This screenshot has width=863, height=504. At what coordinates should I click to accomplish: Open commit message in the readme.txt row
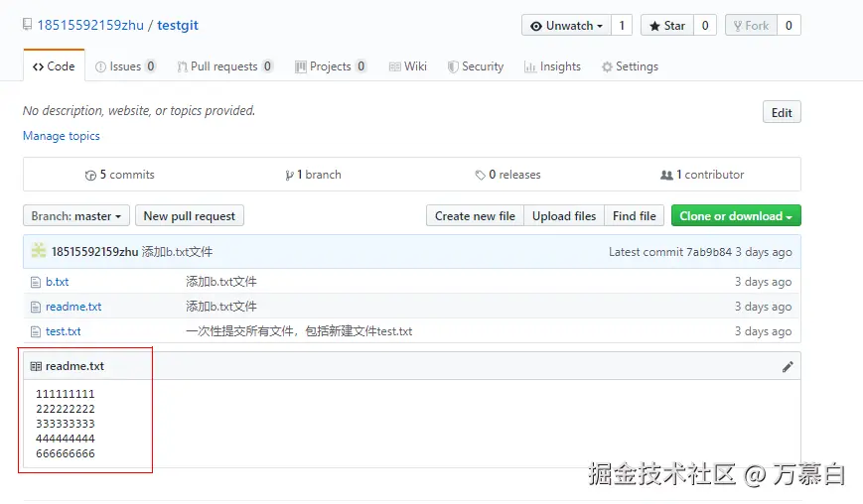pyautogui.click(x=221, y=307)
